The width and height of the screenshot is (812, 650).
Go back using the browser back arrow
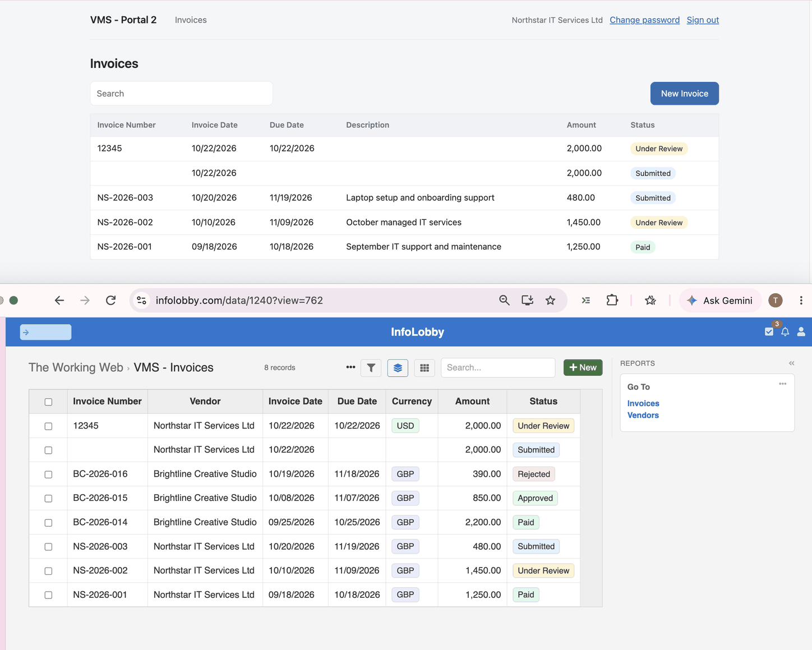pos(59,301)
